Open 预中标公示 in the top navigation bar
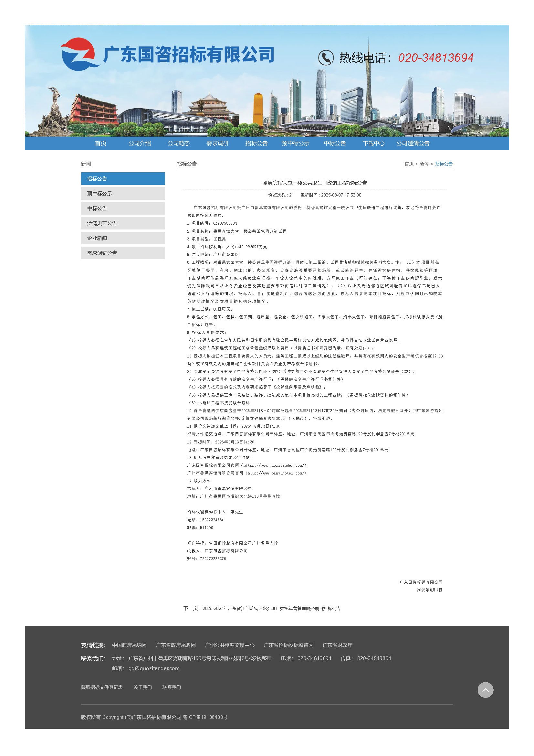 [x=295, y=143]
